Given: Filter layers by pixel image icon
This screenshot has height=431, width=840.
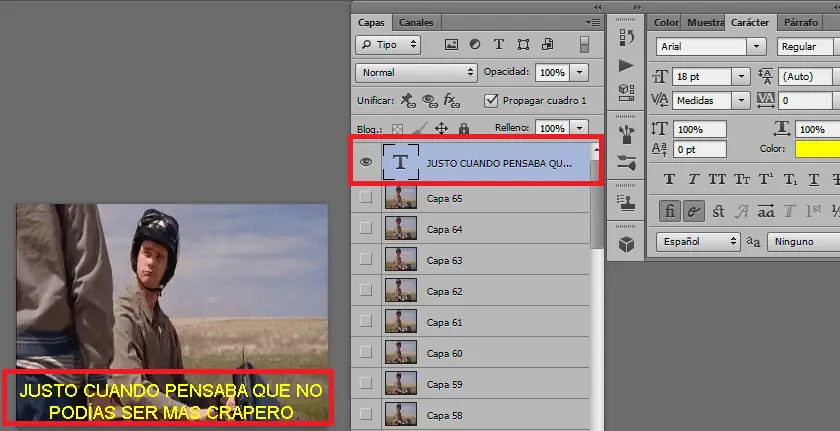Looking at the screenshot, I should point(452,45).
